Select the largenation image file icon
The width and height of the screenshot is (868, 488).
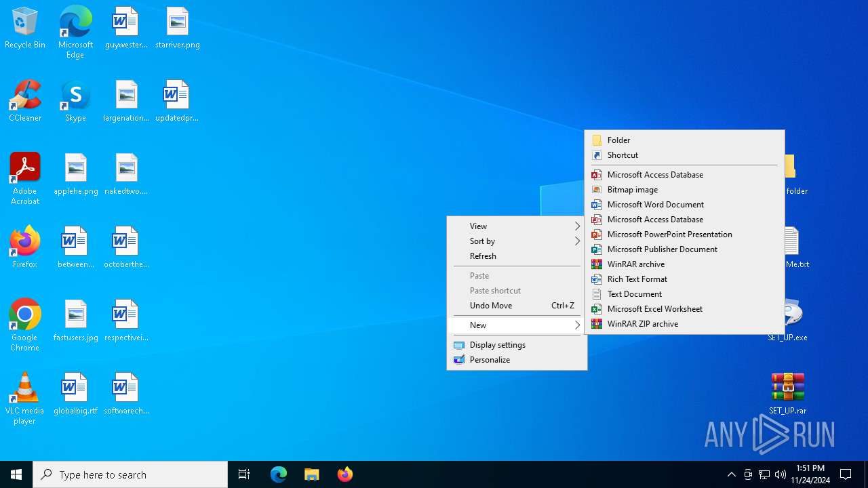point(126,102)
